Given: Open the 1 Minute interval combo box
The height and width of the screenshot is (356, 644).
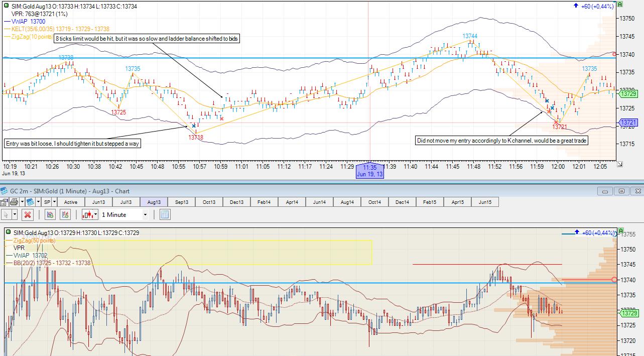Looking at the screenshot, I should pos(124,214).
